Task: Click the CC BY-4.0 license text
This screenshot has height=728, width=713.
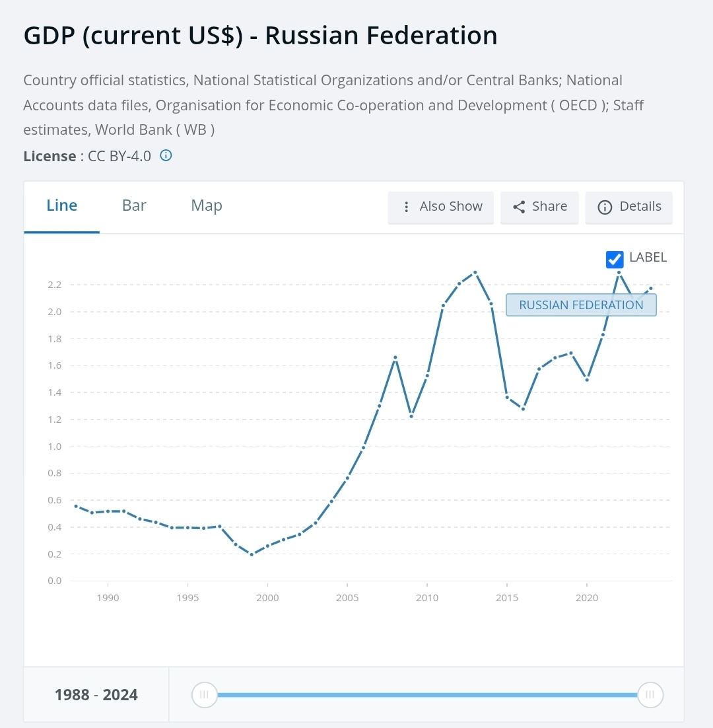Action: click(x=119, y=156)
